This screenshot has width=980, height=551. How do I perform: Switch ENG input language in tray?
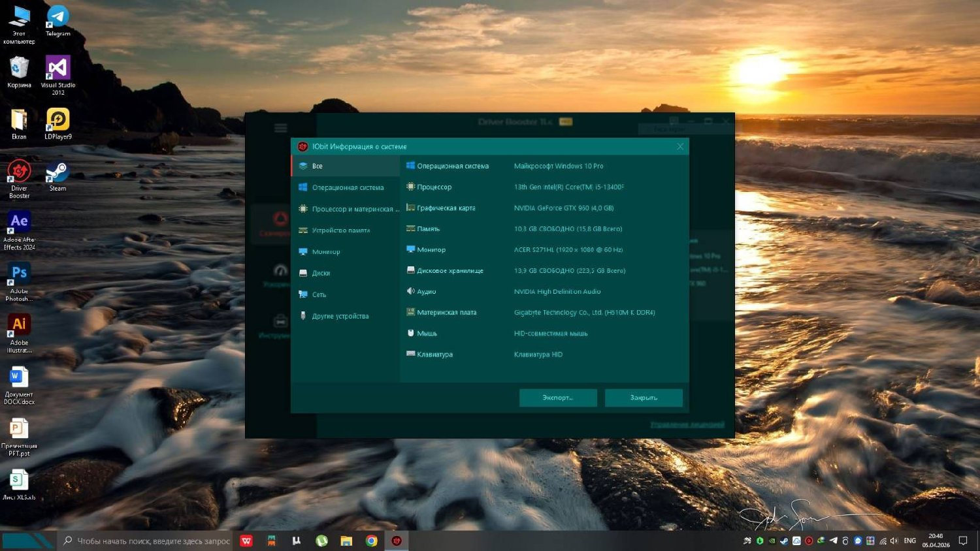(909, 541)
